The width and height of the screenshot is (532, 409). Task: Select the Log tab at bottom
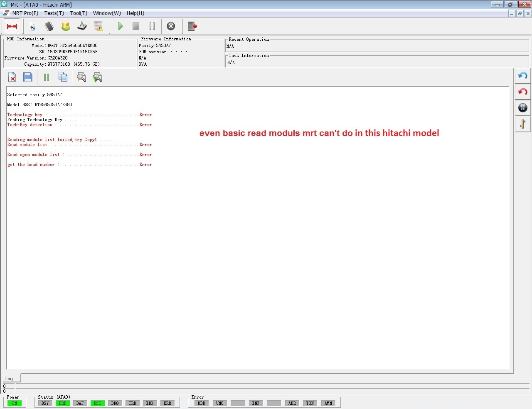point(9,379)
